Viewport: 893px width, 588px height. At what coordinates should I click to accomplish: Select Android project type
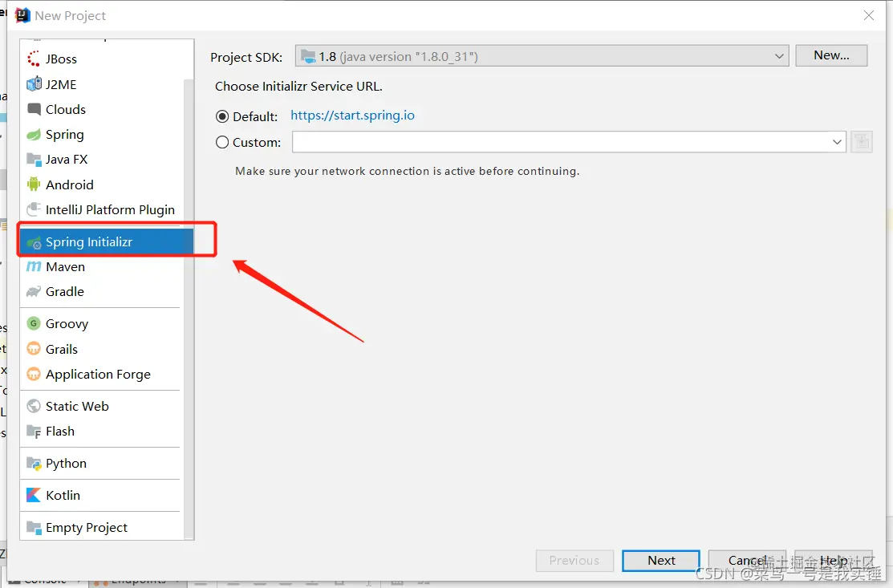pyautogui.click(x=102, y=185)
